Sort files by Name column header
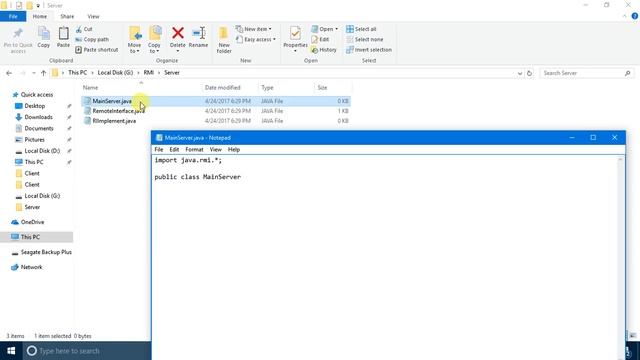Image resolution: width=640 pixels, height=360 pixels. point(90,87)
